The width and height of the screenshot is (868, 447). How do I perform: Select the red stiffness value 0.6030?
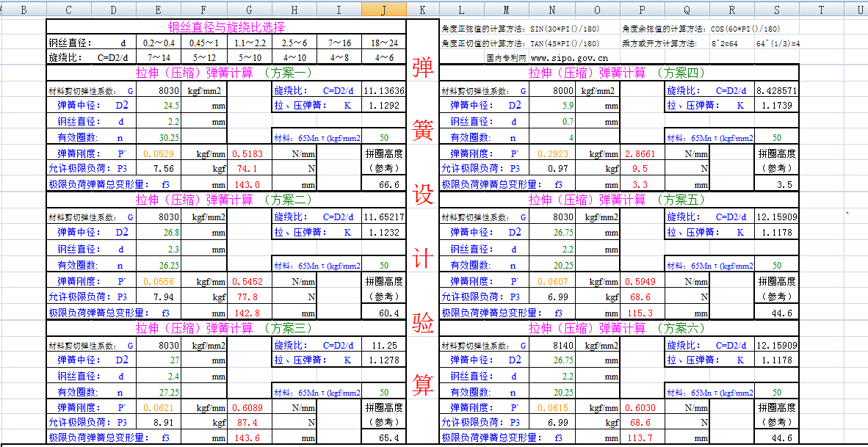click(642, 407)
